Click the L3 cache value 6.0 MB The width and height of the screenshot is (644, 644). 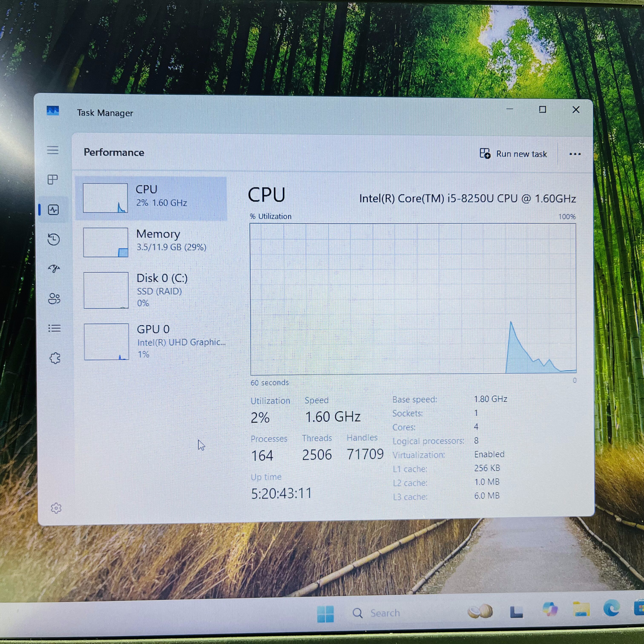point(487,496)
